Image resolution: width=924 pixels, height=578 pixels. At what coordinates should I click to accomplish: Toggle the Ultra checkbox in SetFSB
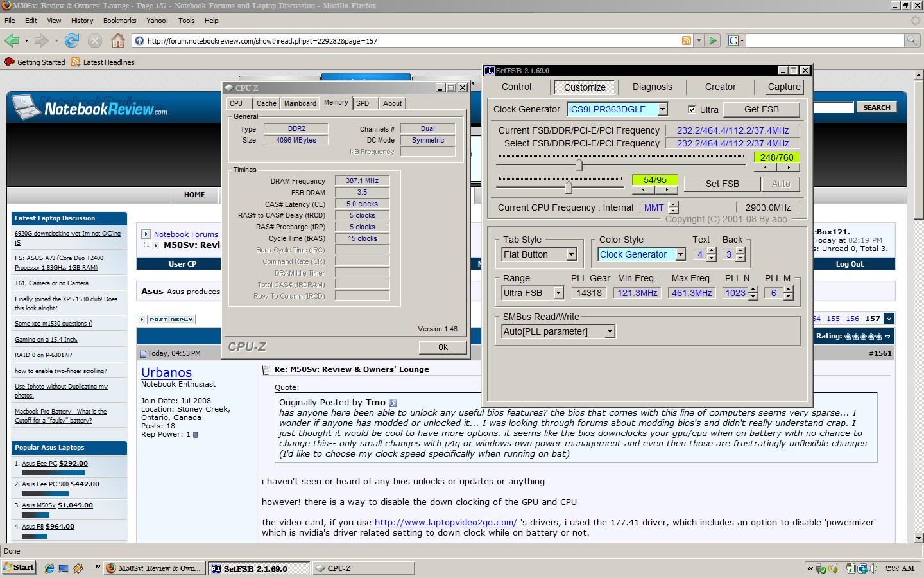(692, 109)
